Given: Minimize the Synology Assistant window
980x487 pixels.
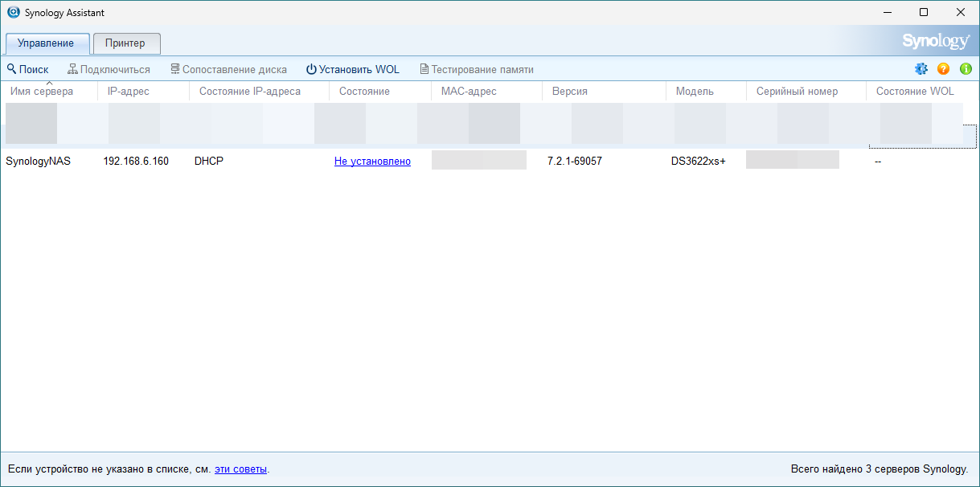Looking at the screenshot, I should pyautogui.click(x=888, y=13).
